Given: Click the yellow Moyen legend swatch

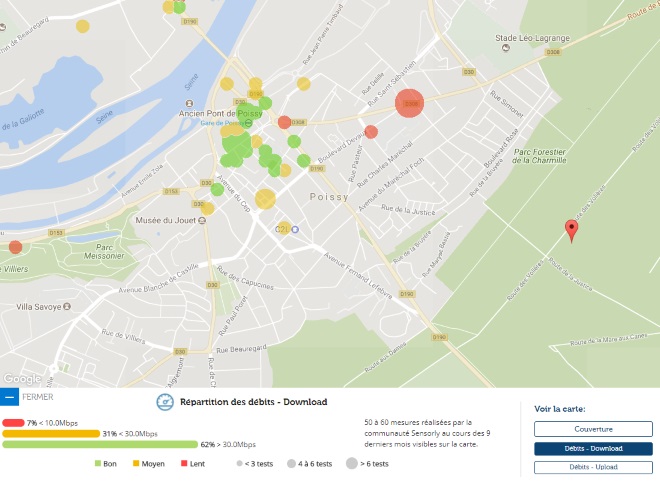Looking at the screenshot, I should click(x=136, y=464).
